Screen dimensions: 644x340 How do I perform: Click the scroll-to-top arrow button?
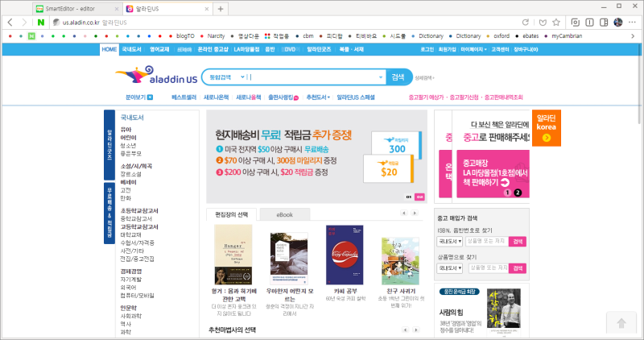[621, 323]
